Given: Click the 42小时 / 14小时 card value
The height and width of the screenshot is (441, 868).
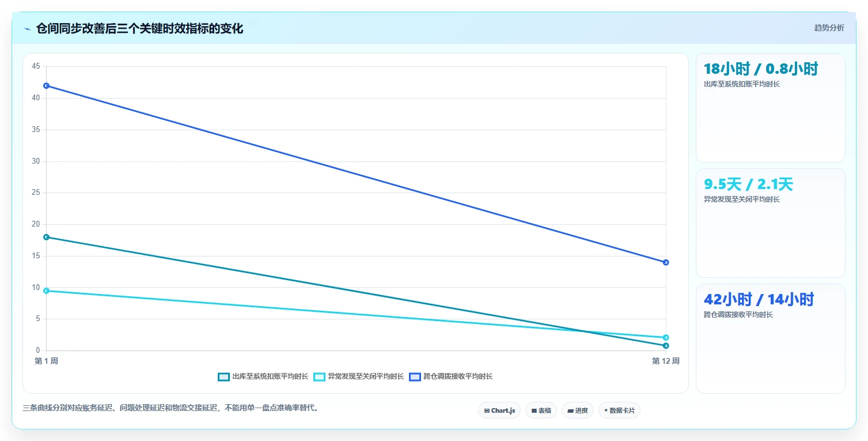Looking at the screenshot, I should (x=759, y=300).
